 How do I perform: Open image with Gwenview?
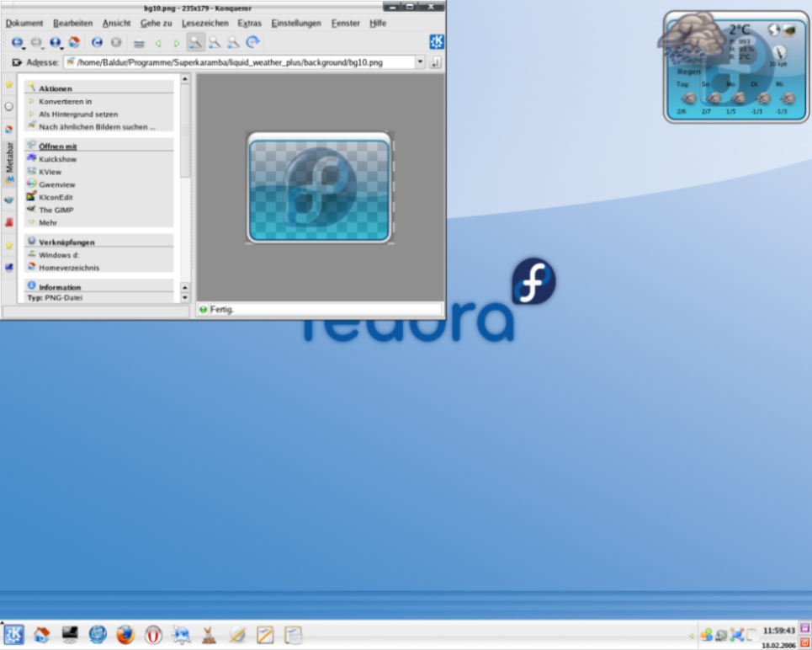point(57,184)
